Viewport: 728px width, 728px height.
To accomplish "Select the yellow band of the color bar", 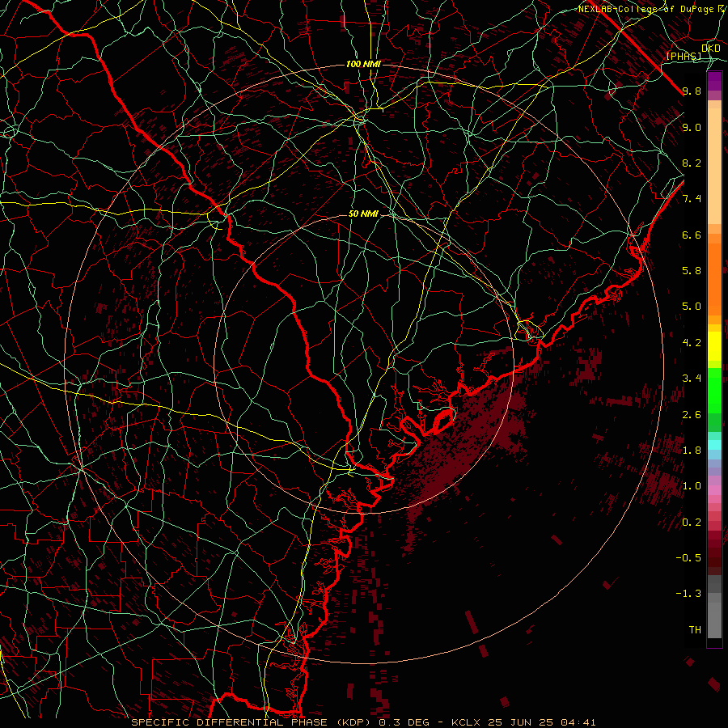I will 714,346.
